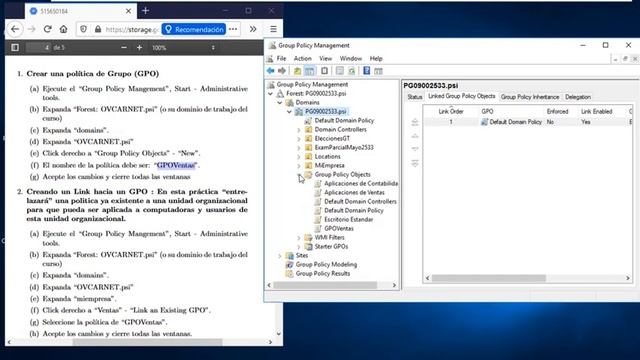The width and height of the screenshot is (640, 360).
Task: Select Group Policy Modeling node
Action: (326, 264)
